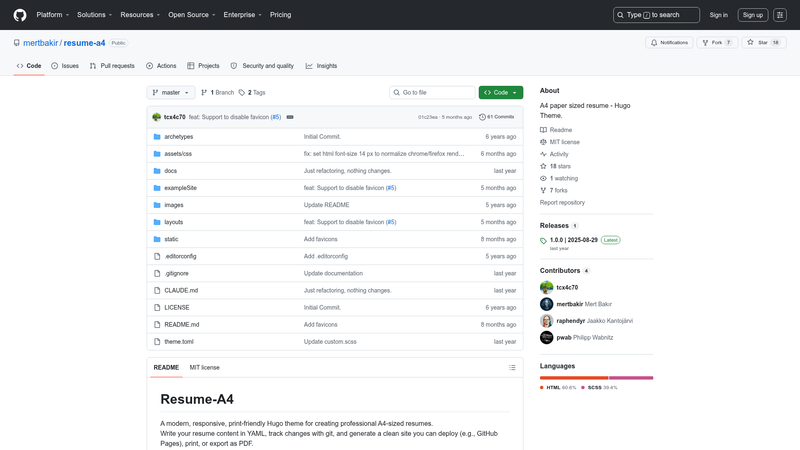Open the Open Source dropdown
The width and height of the screenshot is (800, 450).
(x=192, y=15)
